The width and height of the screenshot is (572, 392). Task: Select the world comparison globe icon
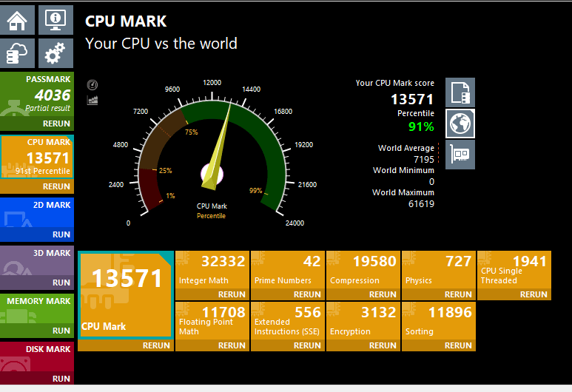(460, 124)
